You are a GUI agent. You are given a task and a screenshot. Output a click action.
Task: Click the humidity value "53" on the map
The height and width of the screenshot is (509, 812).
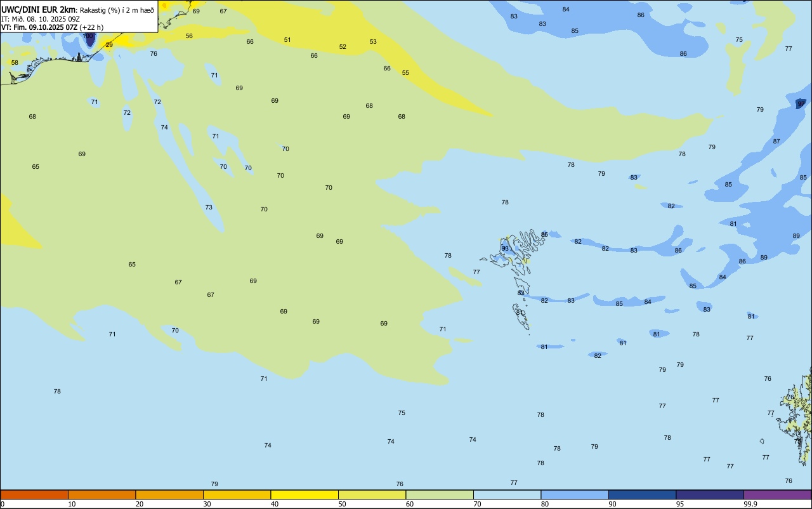(373, 42)
